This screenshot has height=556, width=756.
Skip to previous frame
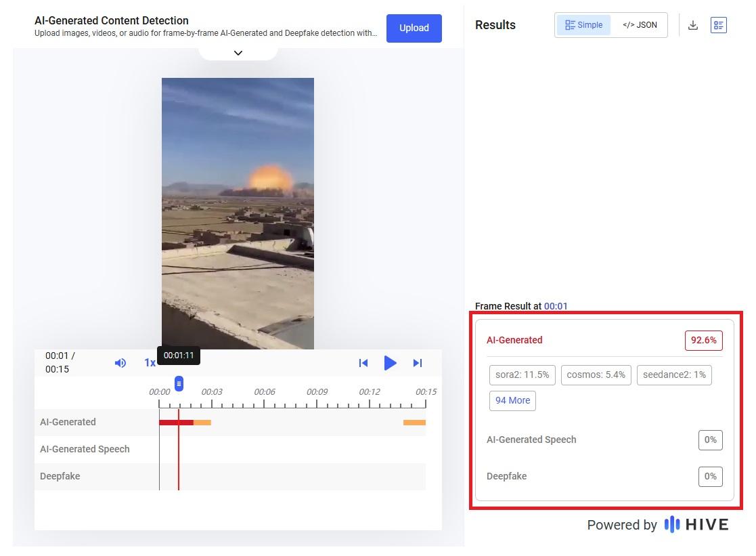point(363,363)
